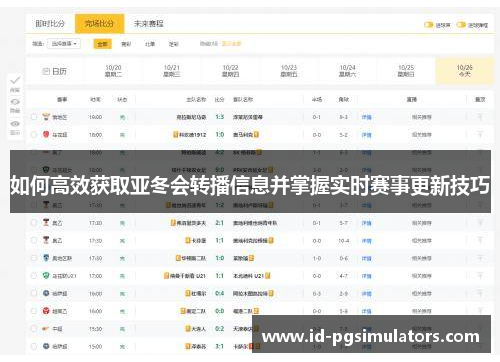Tick the checkbox for the 18:00 match
The image size is (500, 362).
point(34,134)
